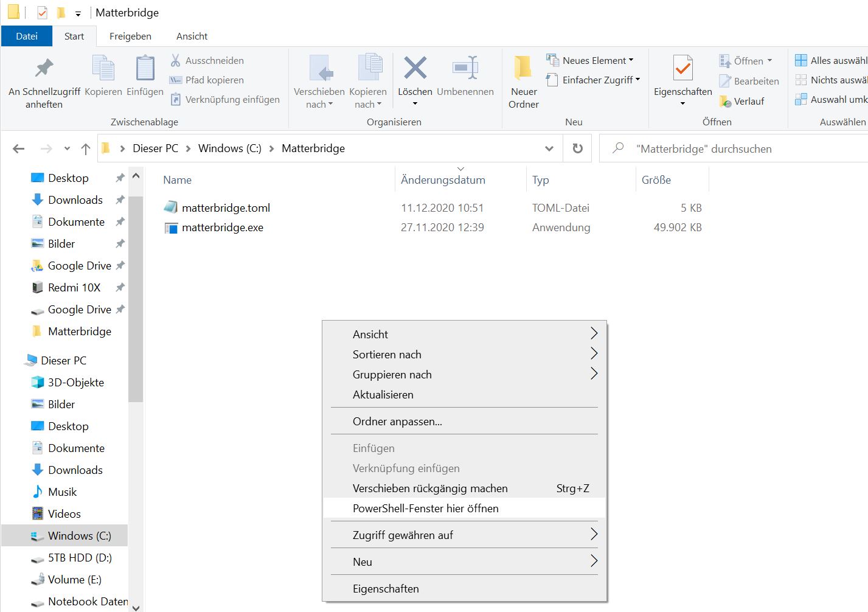Click Pfad kopieren in ribbon
The image size is (868, 612).
pos(206,80)
